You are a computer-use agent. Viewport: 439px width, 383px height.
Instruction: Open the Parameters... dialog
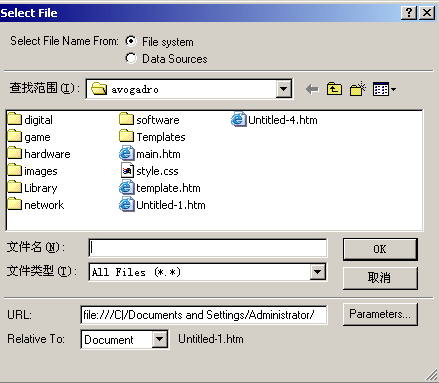(x=380, y=314)
